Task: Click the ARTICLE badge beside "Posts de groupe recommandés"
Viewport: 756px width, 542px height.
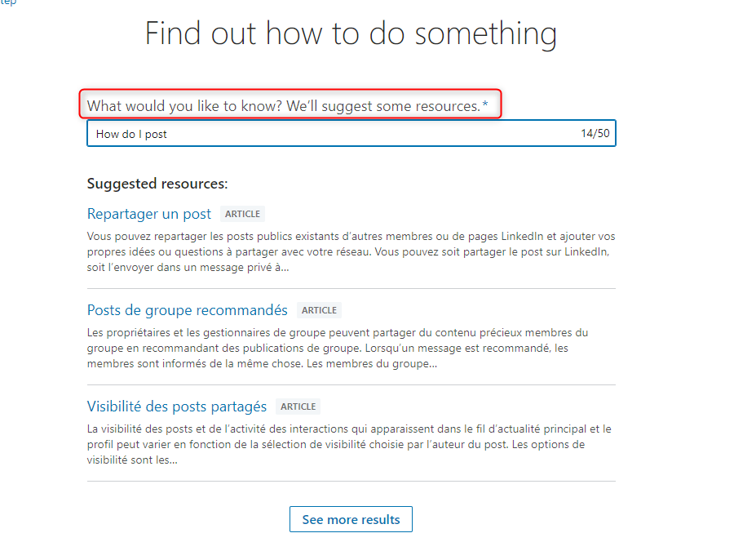Action: click(x=319, y=310)
